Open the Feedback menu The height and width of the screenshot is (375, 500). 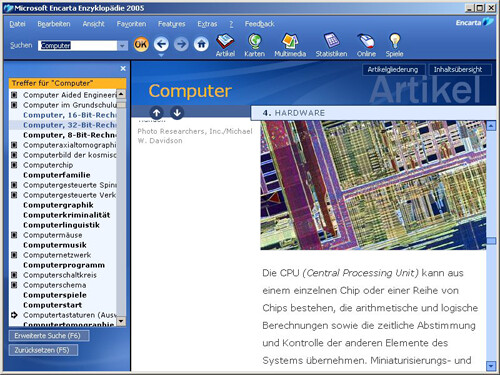click(259, 24)
